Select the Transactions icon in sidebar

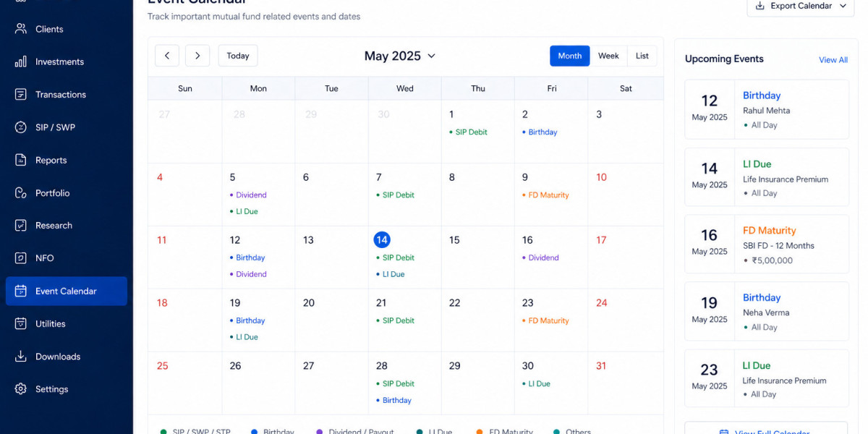20,94
